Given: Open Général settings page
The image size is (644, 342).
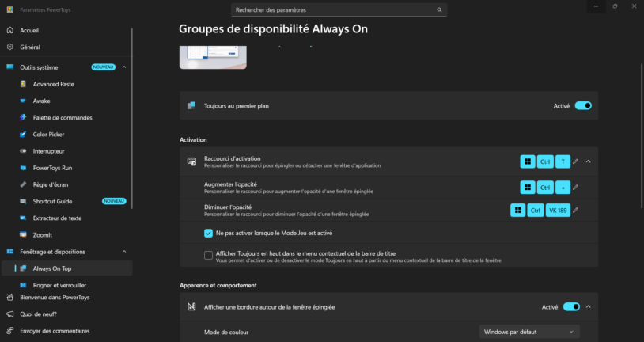Looking at the screenshot, I should coord(67,47).
